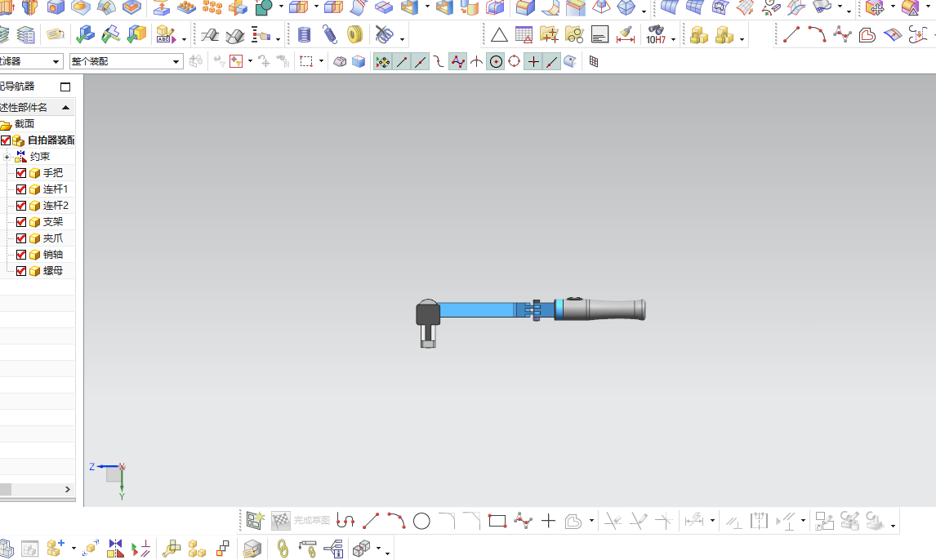Select the sketch Line tool in bottom toolbar
936x560 pixels.
(x=371, y=522)
